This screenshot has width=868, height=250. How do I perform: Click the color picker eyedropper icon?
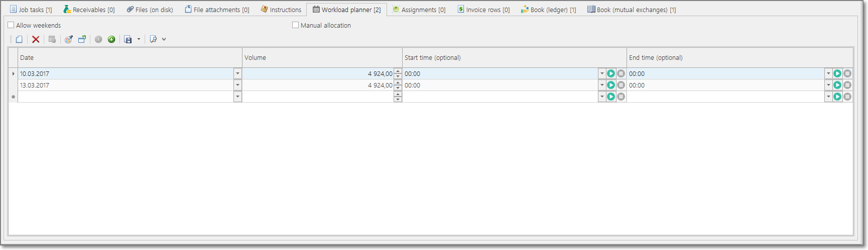click(x=69, y=39)
